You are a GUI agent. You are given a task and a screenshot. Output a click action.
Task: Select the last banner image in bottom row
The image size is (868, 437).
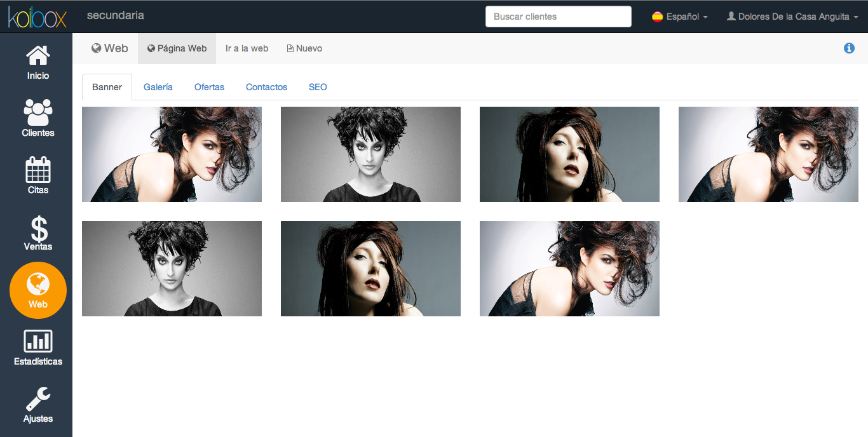click(x=569, y=269)
